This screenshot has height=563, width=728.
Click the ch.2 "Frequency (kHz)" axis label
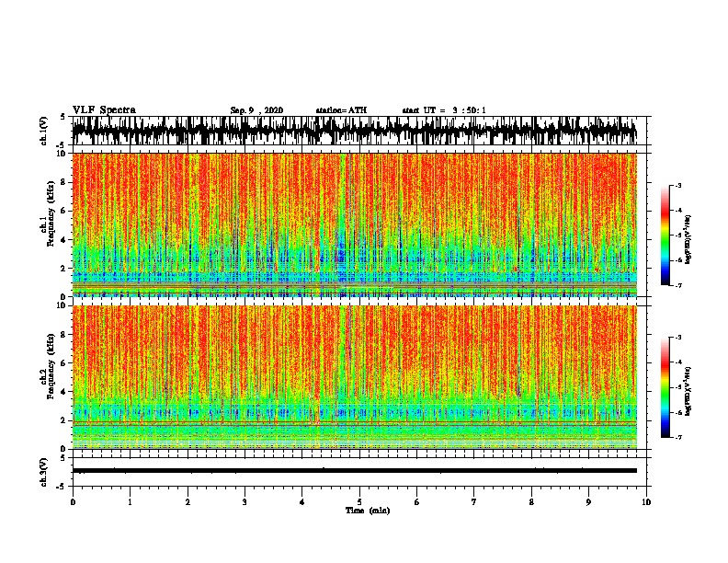pos(51,366)
